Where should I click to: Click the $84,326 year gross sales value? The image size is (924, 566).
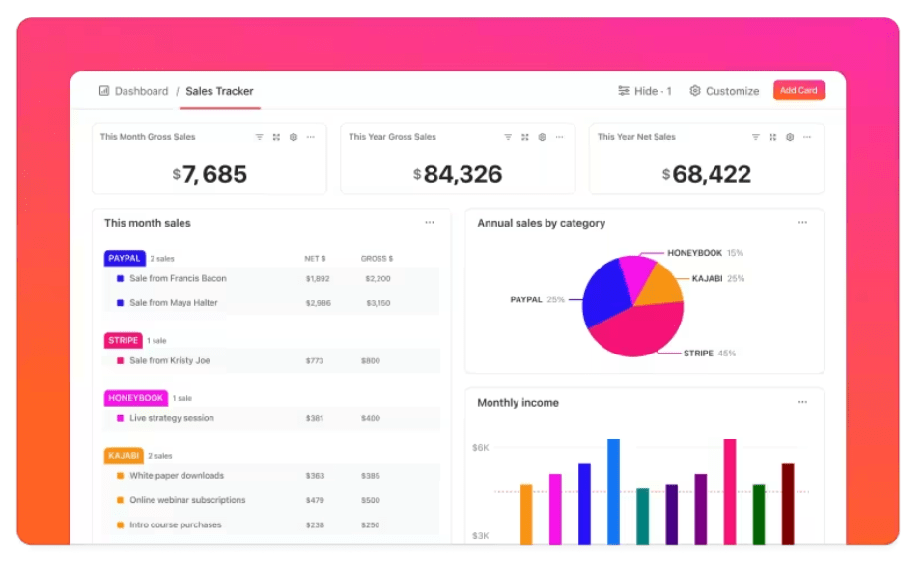click(458, 174)
